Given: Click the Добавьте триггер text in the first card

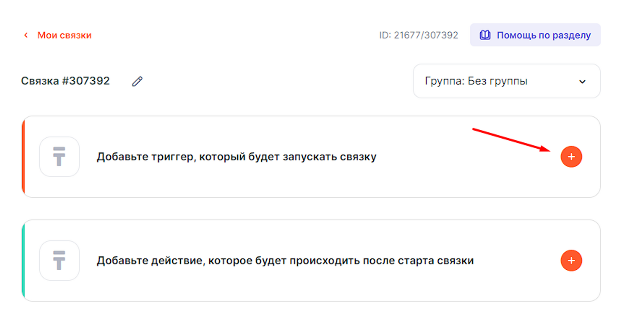Looking at the screenshot, I should 236,157.
